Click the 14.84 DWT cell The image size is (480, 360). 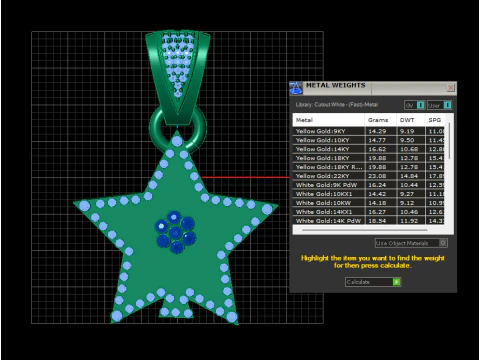(411, 176)
